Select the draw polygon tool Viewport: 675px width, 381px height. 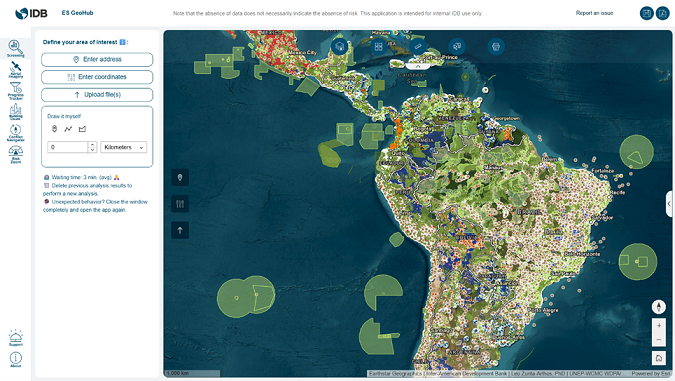(82, 129)
